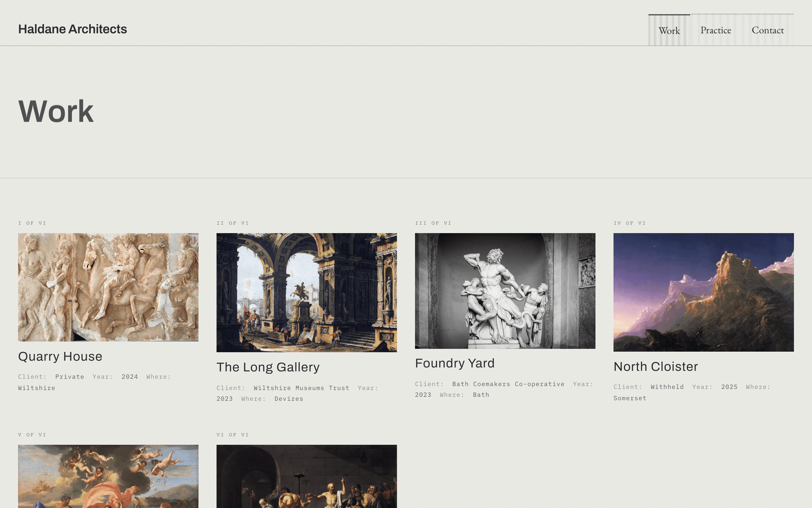812x508 pixels.
Task: Open The Long Gallery painting thumbnail
Action: 306,293
